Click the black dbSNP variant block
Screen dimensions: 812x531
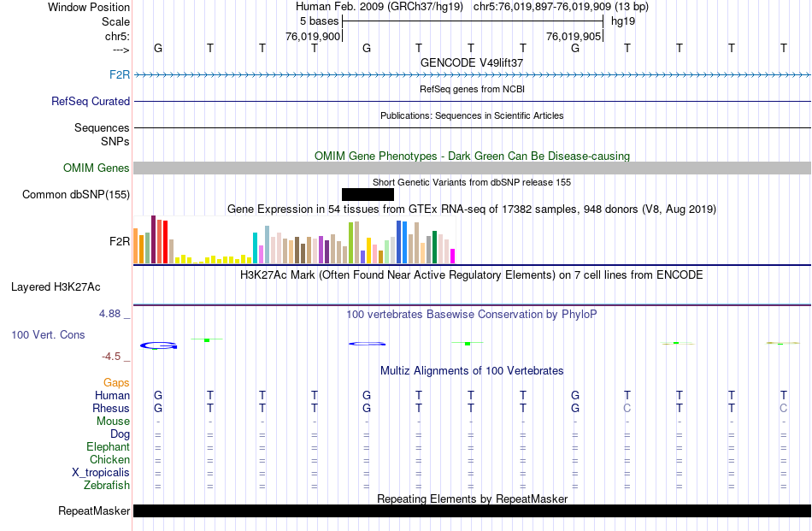368,194
